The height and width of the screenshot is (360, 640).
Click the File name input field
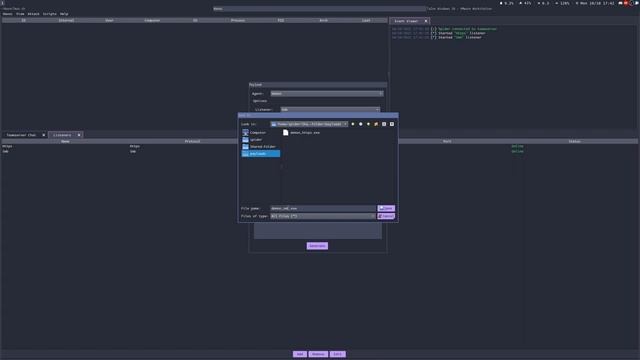pyautogui.click(x=322, y=208)
